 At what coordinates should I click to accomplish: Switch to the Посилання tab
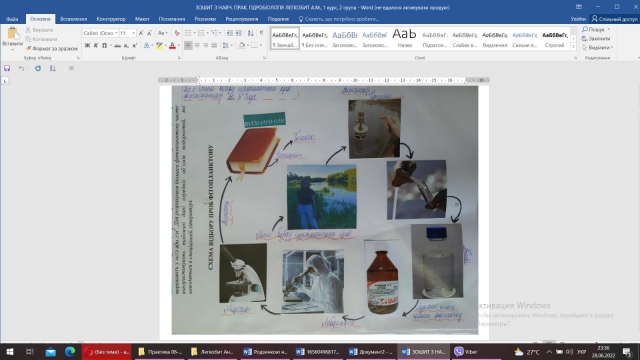(x=172, y=19)
